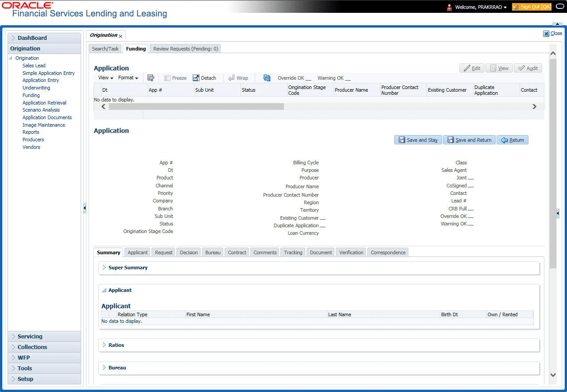Close the Origination tab with its x
Viewport: 567px width, 392px height.
[x=120, y=36]
